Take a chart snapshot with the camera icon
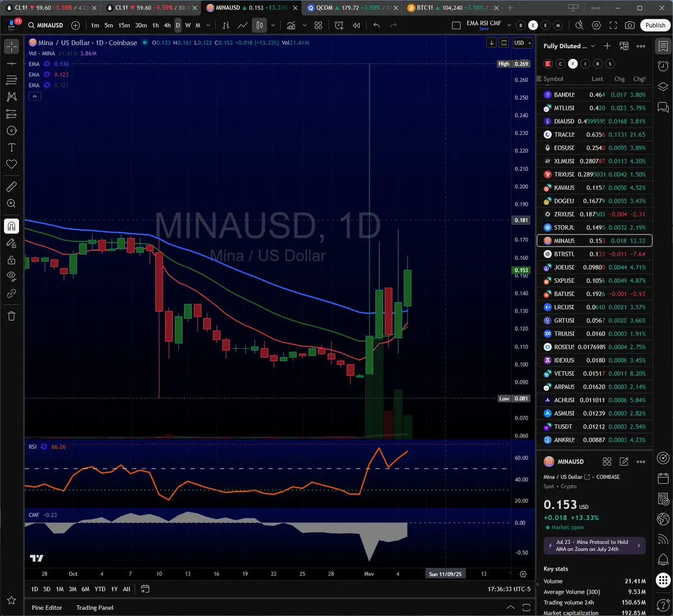Image resolution: width=673 pixels, height=616 pixels. (x=630, y=25)
